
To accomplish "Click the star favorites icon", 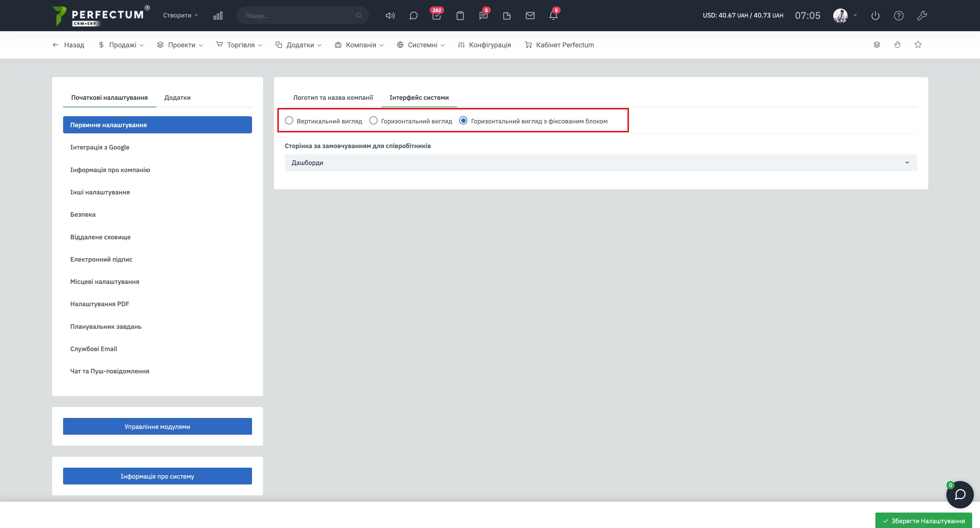I will point(918,45).
